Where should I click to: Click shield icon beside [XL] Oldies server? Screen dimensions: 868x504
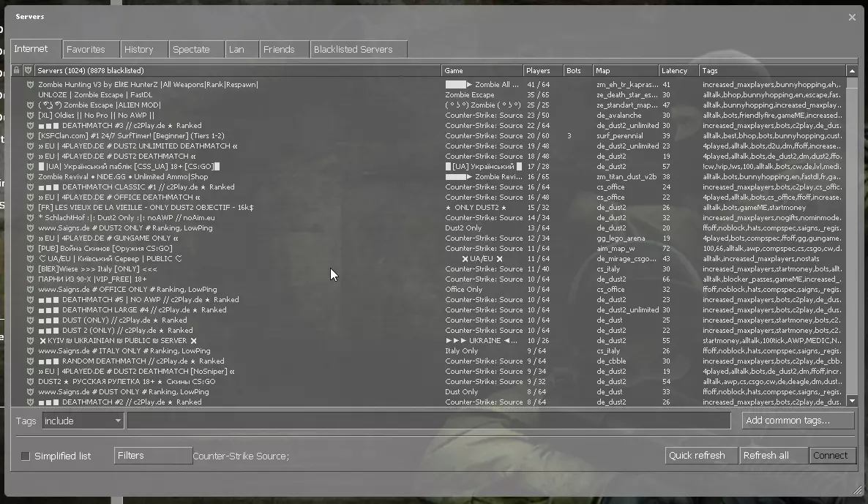coord(31,115)
